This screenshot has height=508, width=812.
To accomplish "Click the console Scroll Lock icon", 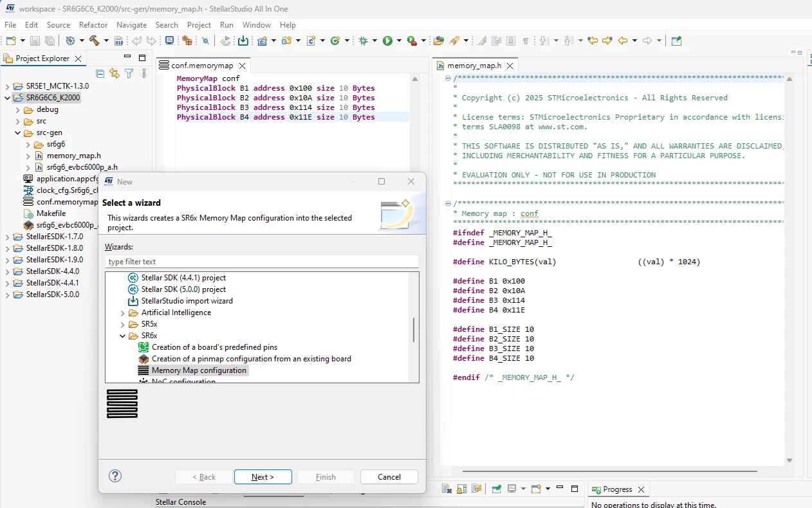I will click(x=461, y=489).
